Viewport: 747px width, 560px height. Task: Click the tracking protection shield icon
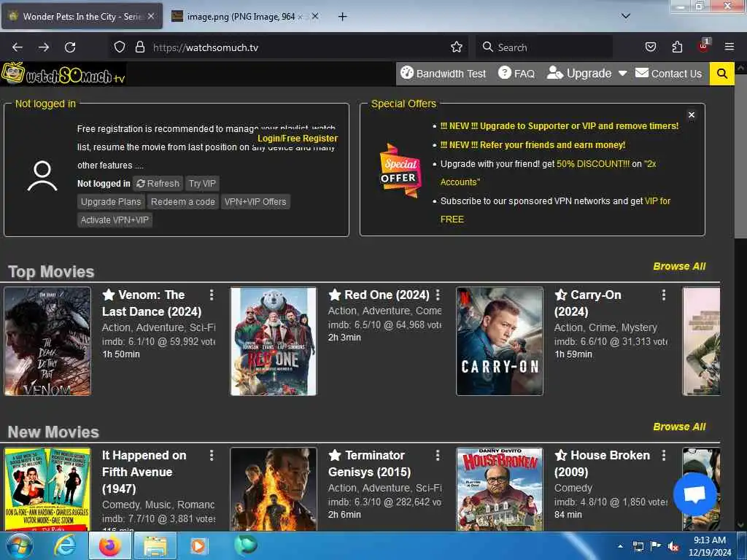tap(120, 47)
